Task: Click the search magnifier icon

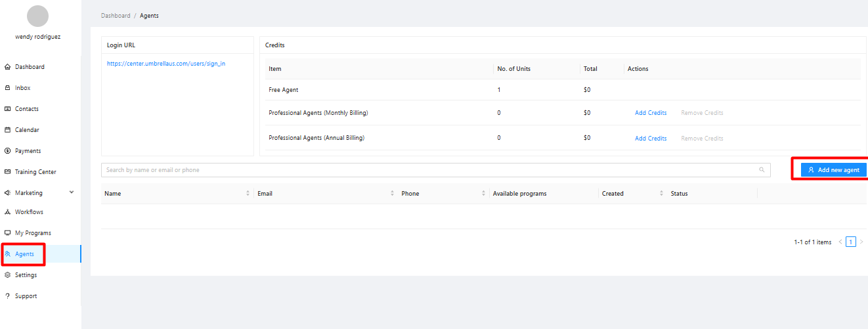Action: [x=762, y=170]
